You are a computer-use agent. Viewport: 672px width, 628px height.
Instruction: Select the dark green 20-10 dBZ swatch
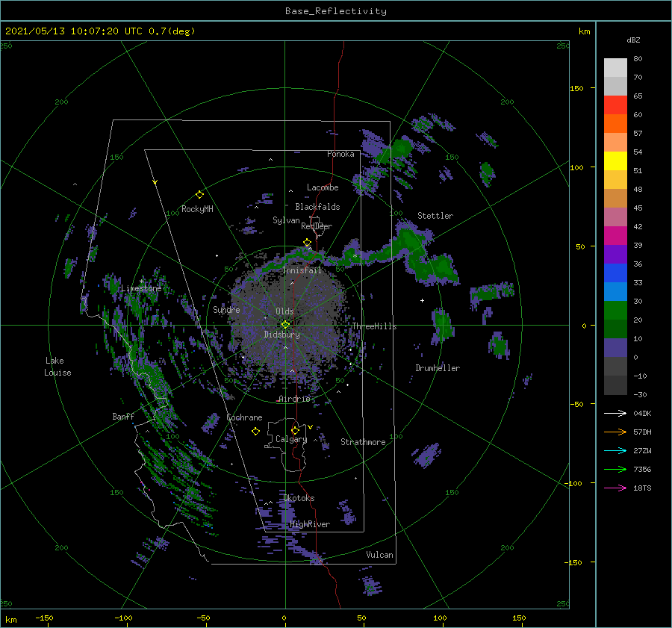tap(615, 329)
